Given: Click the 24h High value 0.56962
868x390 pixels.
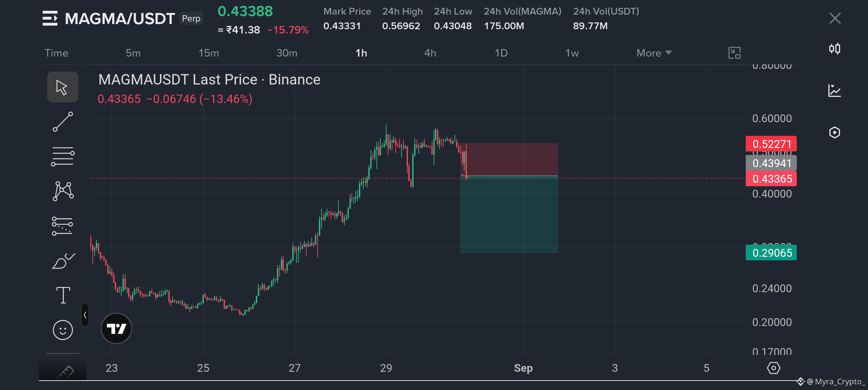Looking at the screenshot, I should [x=401, y=26].
